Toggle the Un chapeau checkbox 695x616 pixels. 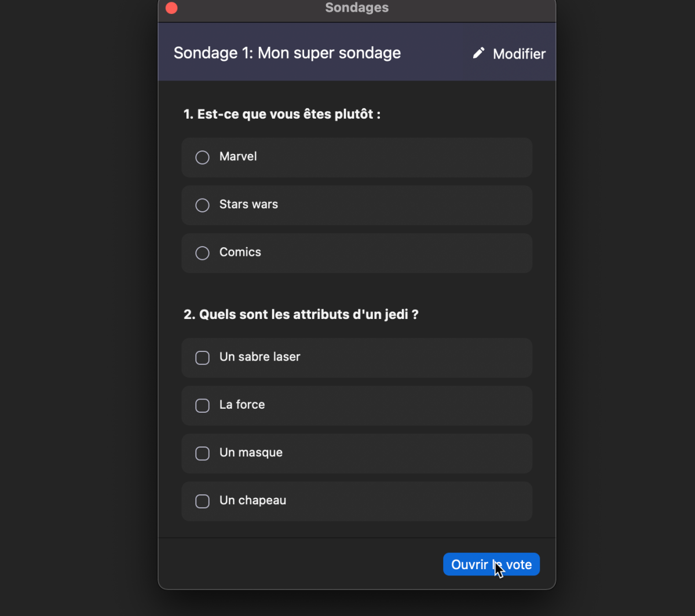[202, 501]
